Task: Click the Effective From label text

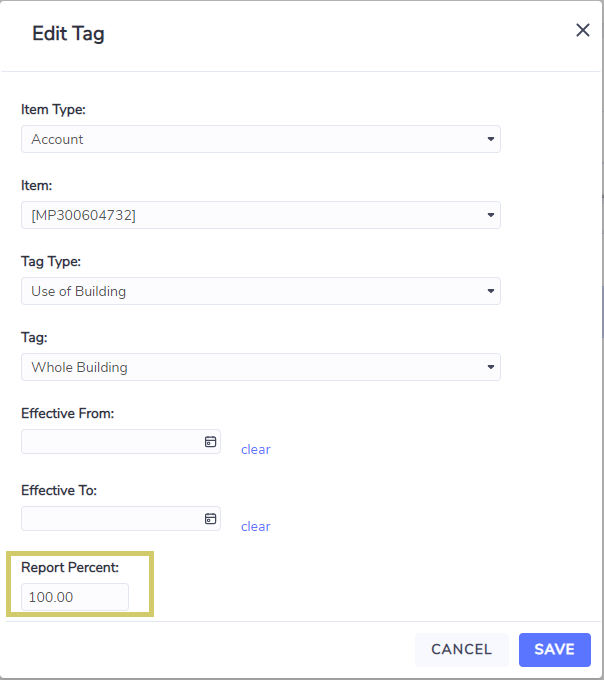Action: click(68, 413)
